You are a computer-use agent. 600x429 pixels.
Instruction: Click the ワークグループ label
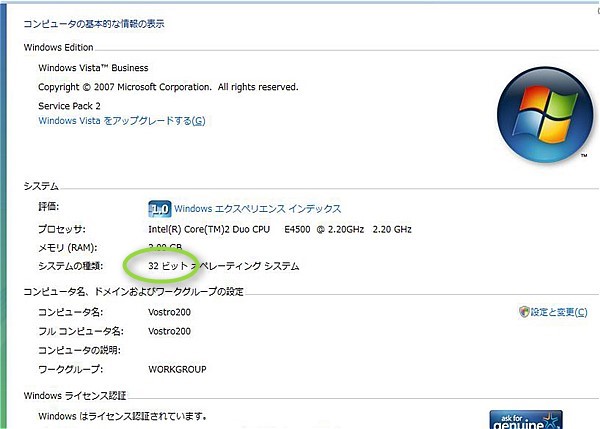(70, 369)
